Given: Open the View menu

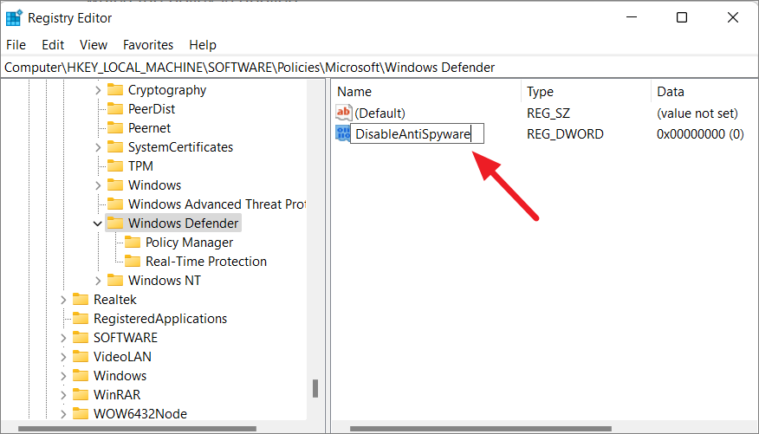Looking at the screenshot, I should [x=93, y=45].
